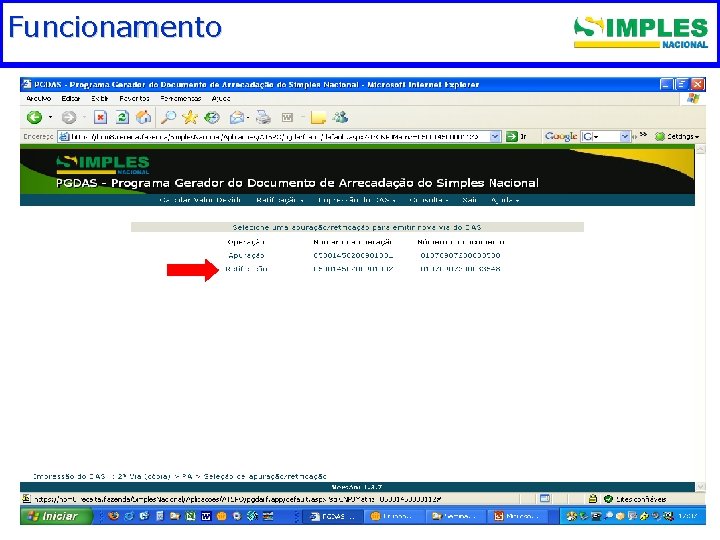720x540 pixels.
Task: Click the Mail envelope toolbar icon
Action: tap(237, 118)
